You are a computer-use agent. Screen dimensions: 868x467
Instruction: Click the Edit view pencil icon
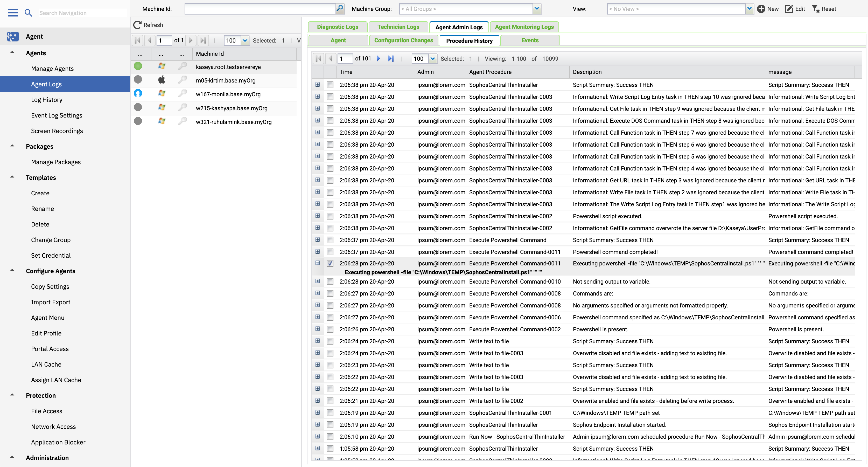click(789, 9)
